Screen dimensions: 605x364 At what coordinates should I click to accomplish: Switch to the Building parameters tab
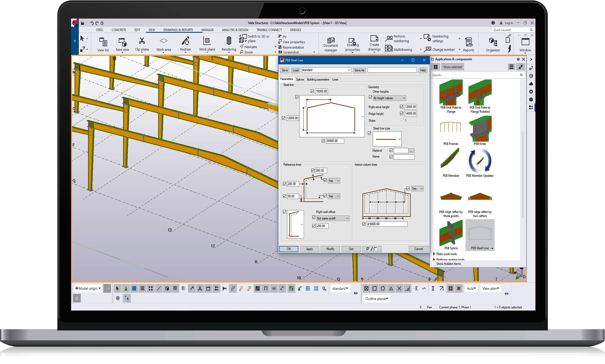[x=318, y=79]
